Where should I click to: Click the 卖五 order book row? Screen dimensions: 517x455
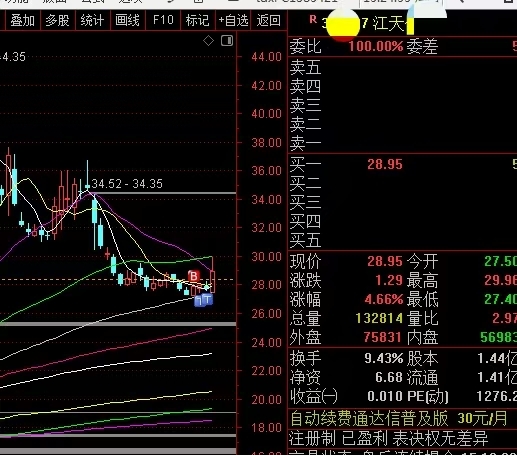[403, 67]
